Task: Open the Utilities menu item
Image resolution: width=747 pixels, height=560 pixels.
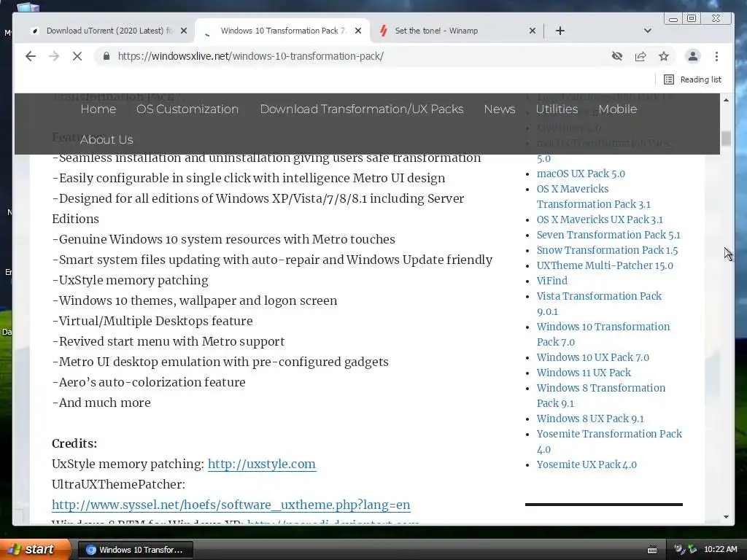Action: (x=557, y=109)
